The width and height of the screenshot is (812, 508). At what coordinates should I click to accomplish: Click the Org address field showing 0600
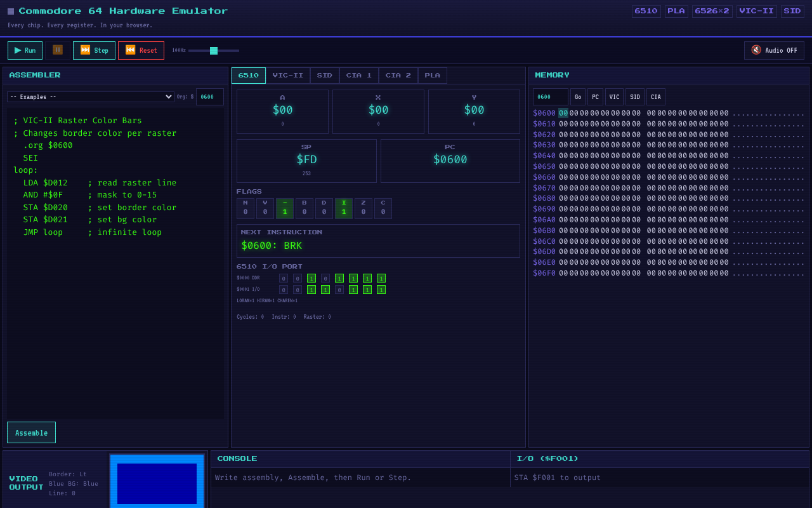click(210, 97)
